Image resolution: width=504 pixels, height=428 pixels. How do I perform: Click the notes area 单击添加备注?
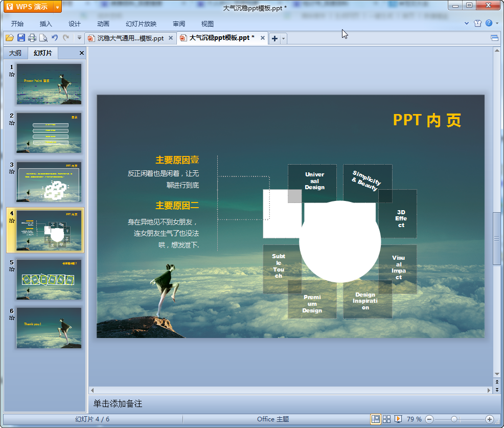[x=118, y=404]
